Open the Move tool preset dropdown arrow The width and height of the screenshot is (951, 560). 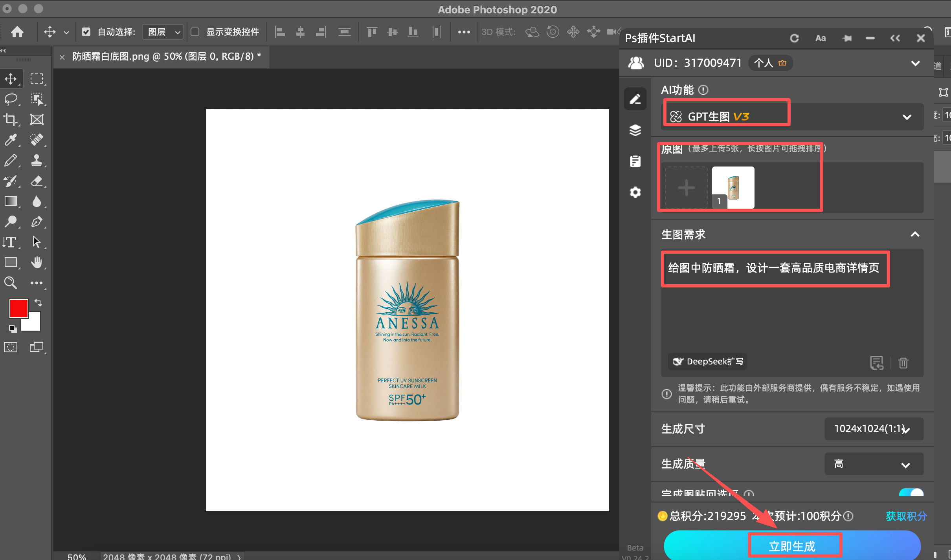[66, 32]
